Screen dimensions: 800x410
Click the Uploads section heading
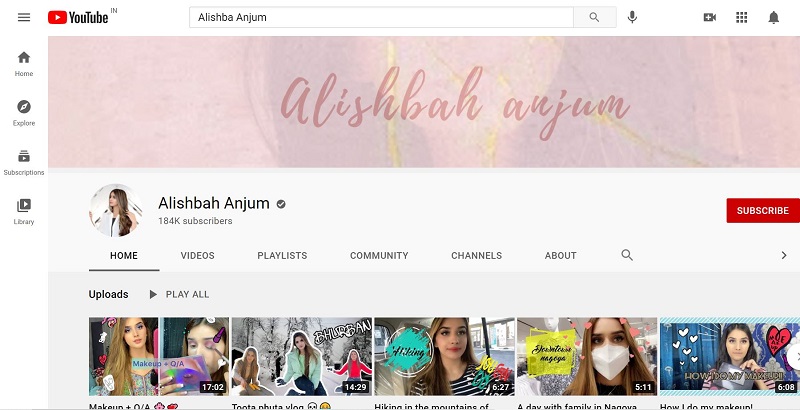pyautogui.click(x=109, y=294)
